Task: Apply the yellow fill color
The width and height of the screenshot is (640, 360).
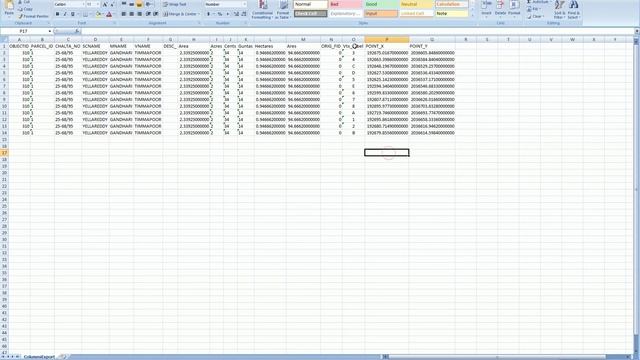Action: pos(98,14)
